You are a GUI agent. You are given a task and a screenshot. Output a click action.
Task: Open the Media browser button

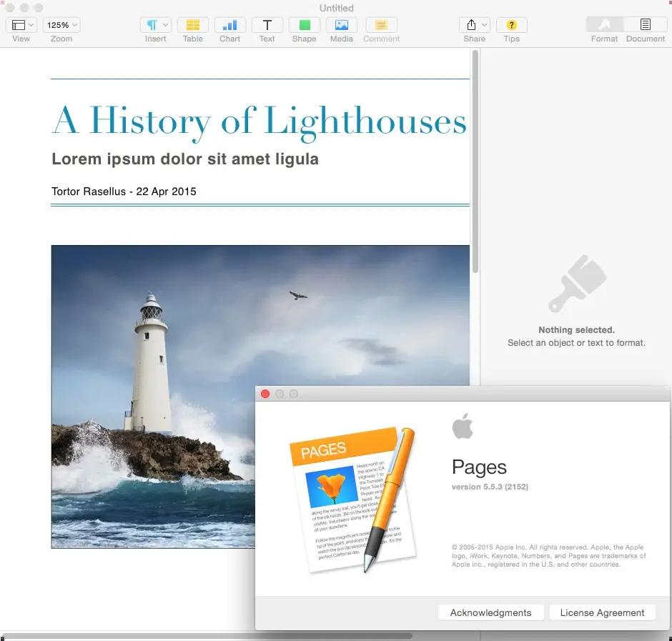coord(342,25)
